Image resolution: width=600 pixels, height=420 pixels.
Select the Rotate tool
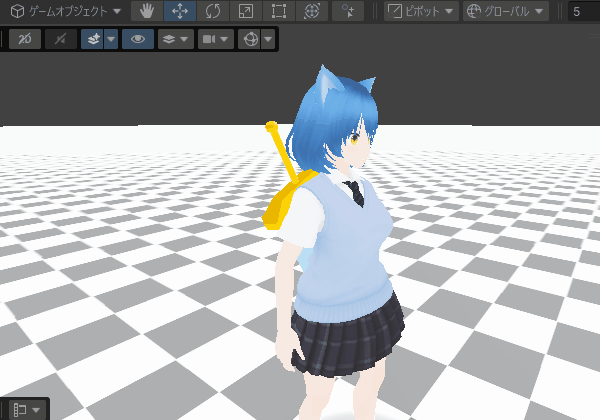pyautogui.click(x=213, y=11)
